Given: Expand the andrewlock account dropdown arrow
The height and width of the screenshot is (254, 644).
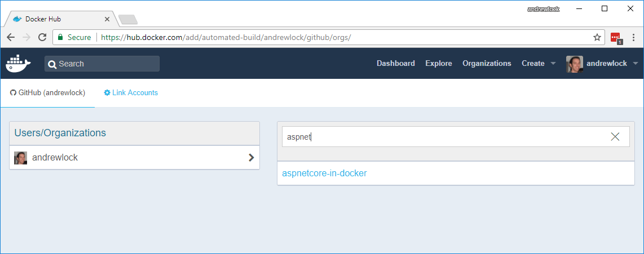Looking at the screenshot, I should coord(636,64).
